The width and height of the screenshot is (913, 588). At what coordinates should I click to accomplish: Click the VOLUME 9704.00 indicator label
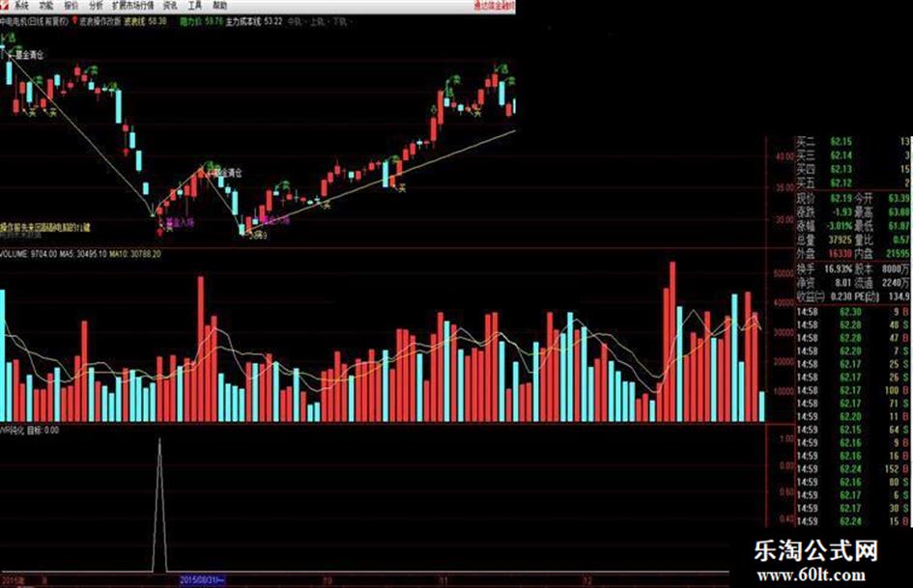coord(29,254)
